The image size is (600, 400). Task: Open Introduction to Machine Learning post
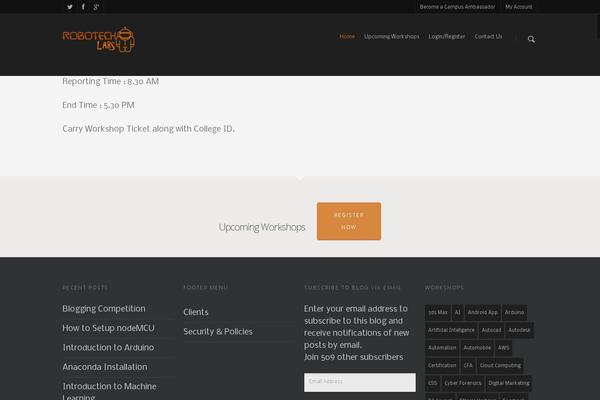point(109,391)
